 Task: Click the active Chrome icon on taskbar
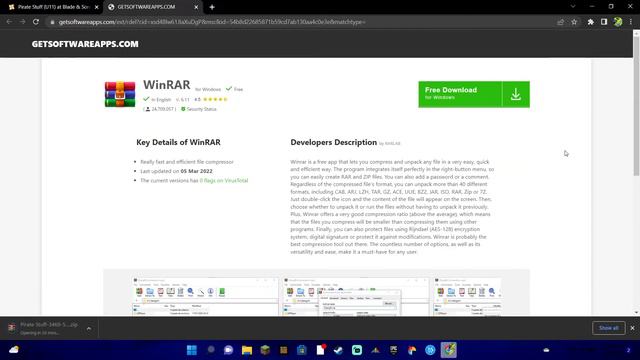point(449,350)
